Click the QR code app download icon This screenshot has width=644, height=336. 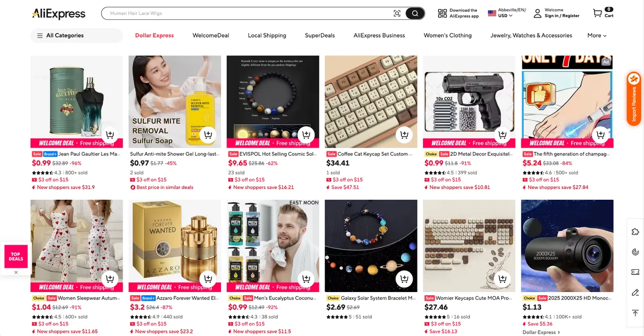(442, 13)
